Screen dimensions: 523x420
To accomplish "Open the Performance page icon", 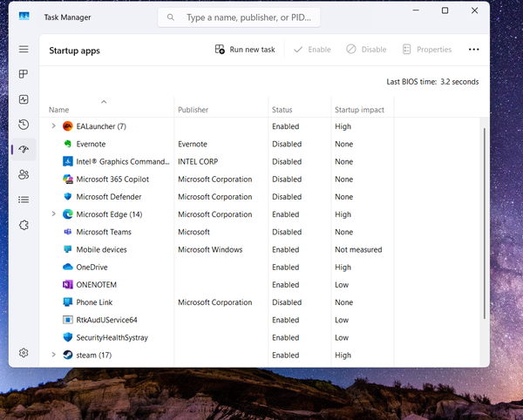I will pos(24,99).
